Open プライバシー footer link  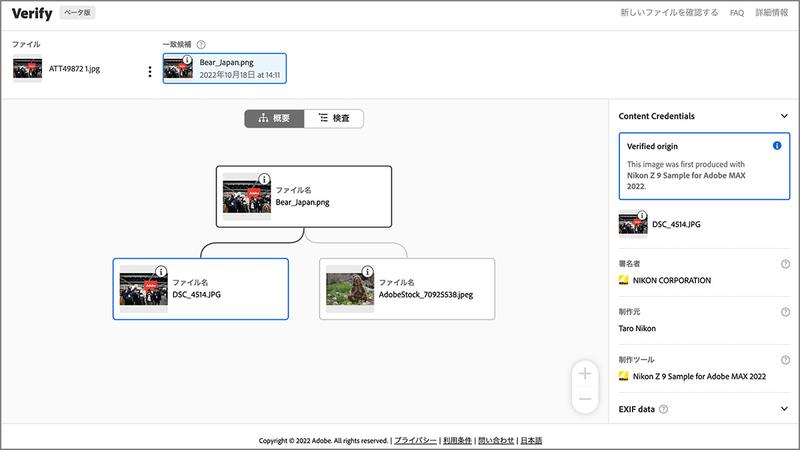click(x=415, y=440)
